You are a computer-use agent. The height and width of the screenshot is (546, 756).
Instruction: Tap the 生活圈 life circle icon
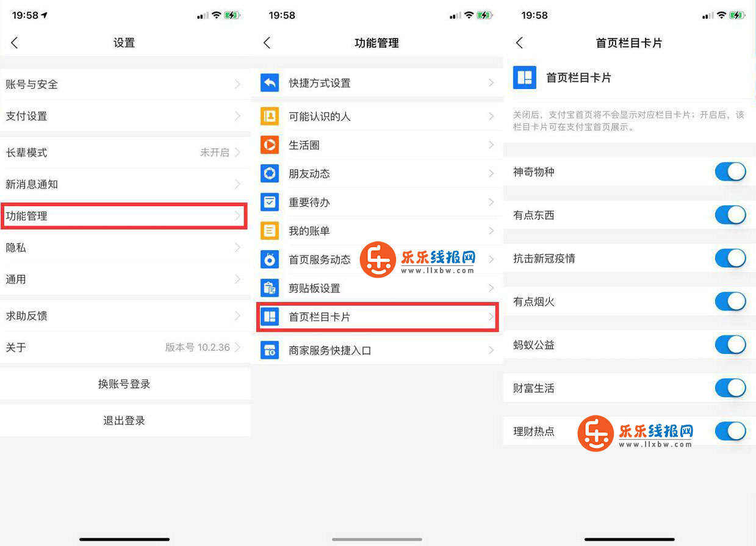point(269,145)
